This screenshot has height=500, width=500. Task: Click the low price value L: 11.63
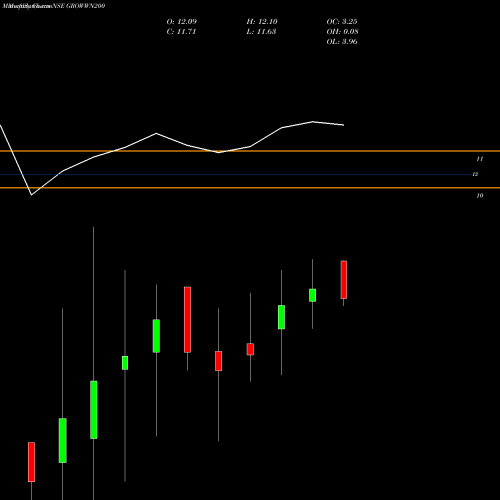click(x=261, y=32)
